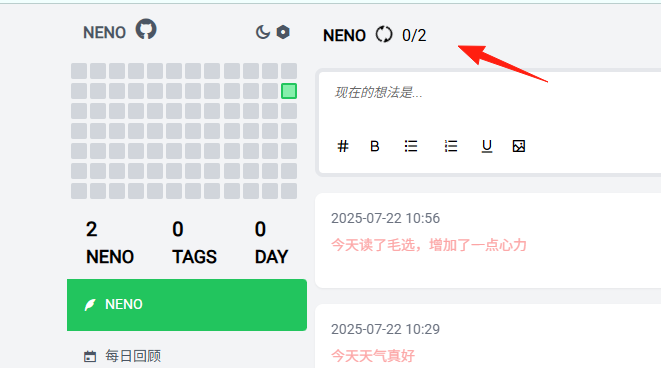This screenshot has height=368, width=661.
Task: Click the 0 TAGS count stat
Action: tap(194, 243)
